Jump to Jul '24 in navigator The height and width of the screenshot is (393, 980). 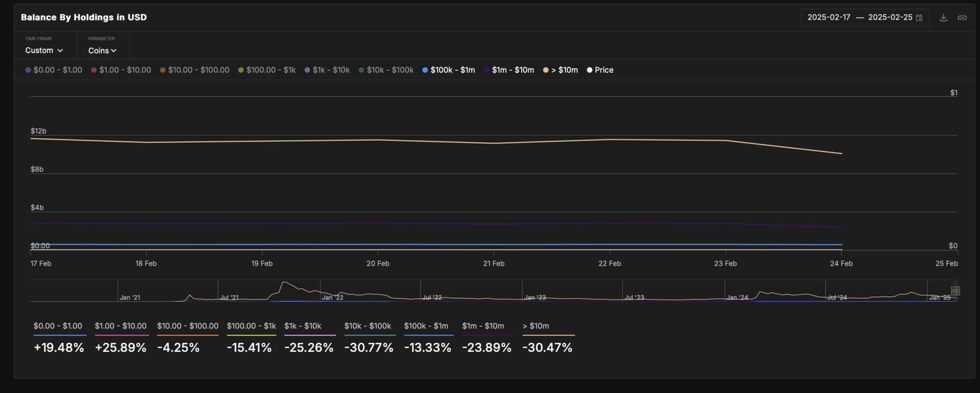pos(837,297)
